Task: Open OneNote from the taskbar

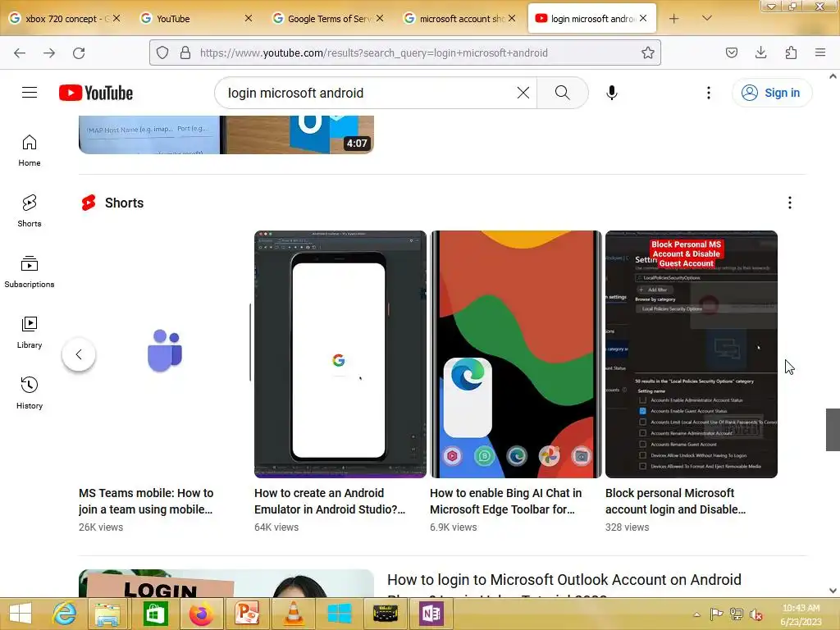Action: (x=431, y=614)
